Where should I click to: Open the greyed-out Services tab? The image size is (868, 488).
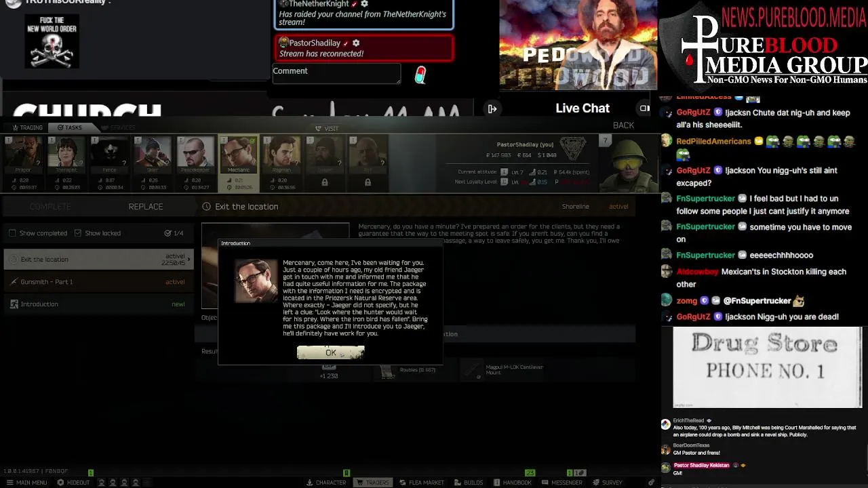tap(119, 127)
